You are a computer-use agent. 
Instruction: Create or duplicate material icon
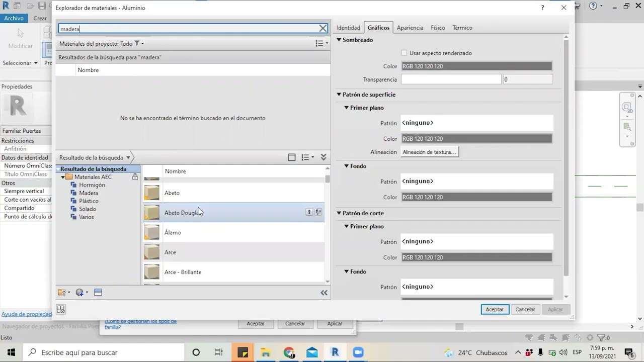(82, 292)
